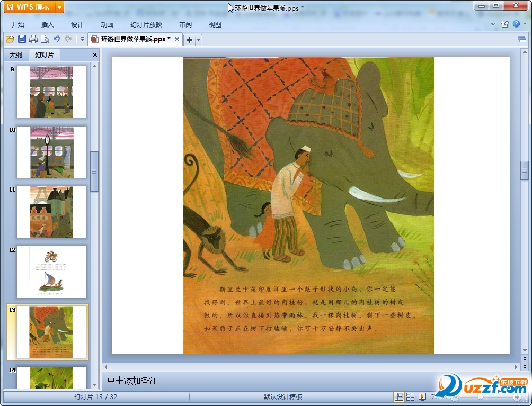This screenshot has width=532, height=406.
Task: Close the slide thumbnail pane
Action: [95, 55]
